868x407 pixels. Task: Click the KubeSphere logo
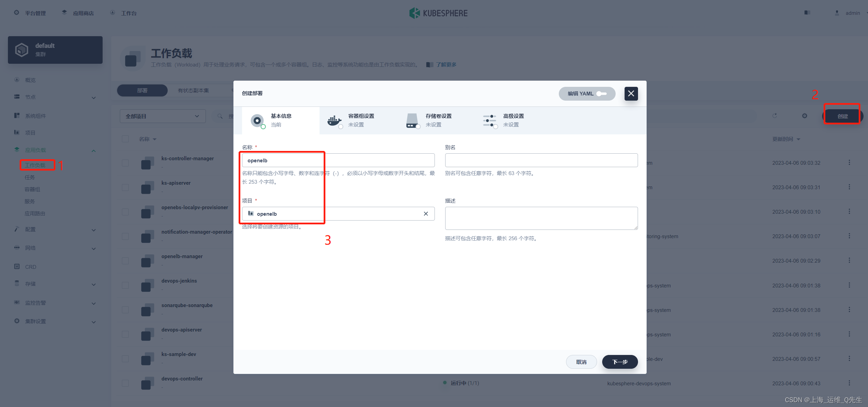click(438, 13)
